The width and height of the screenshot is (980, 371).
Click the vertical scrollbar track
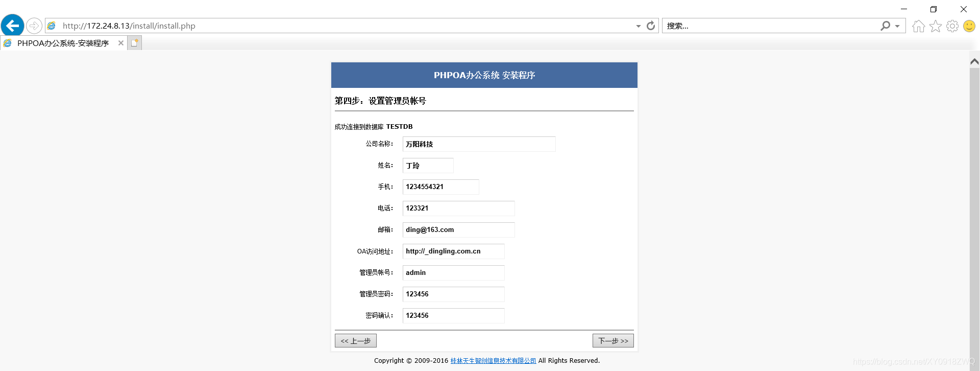click(974, 220)
